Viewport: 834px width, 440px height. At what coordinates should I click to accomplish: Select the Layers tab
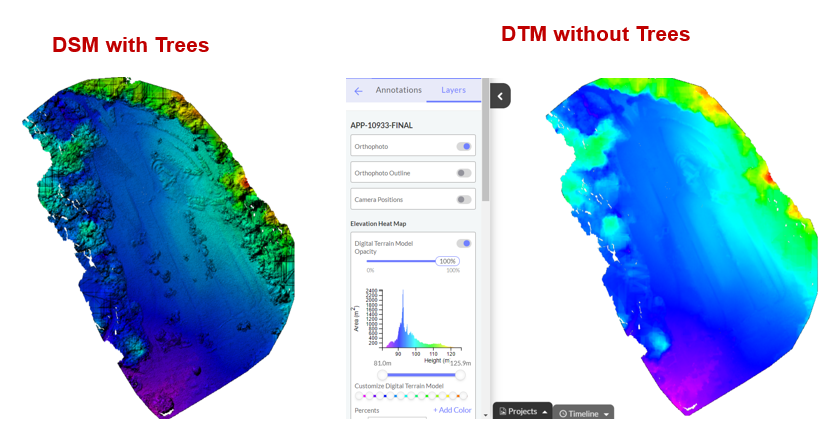point(453,90)
